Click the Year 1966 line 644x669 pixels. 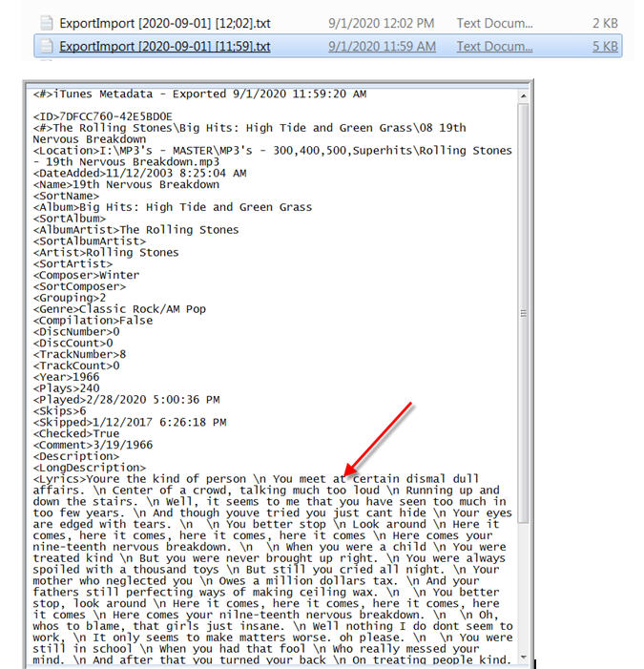(x=66, y=377)
